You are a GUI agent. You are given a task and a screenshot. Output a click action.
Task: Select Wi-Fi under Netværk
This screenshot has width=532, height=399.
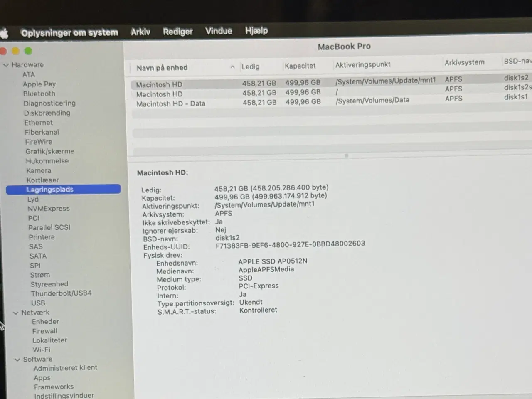(x=41, y=350)
